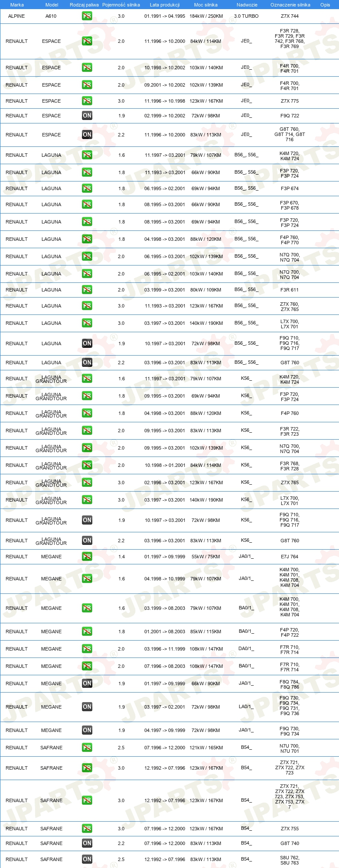Click petrol icon in Laguna F4P 760, F4P 770 row
339x868 pixels.
(x=87, y=239)
